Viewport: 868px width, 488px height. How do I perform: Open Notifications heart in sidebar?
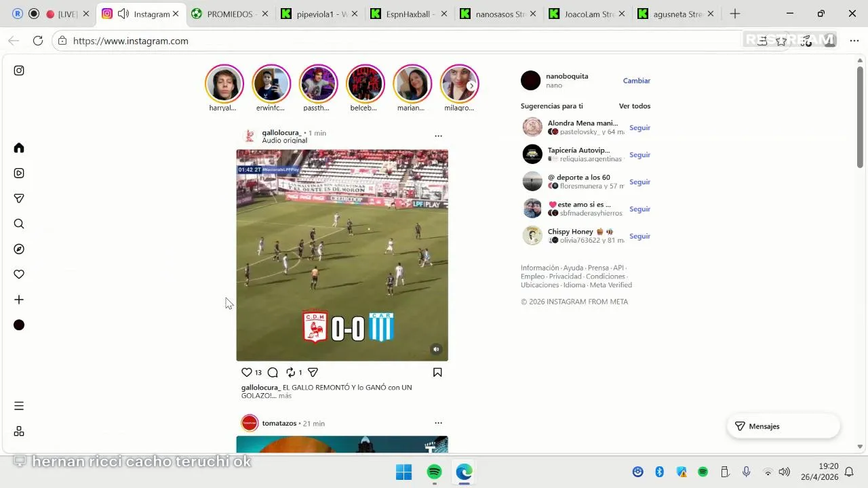click(x=19, y=274)
